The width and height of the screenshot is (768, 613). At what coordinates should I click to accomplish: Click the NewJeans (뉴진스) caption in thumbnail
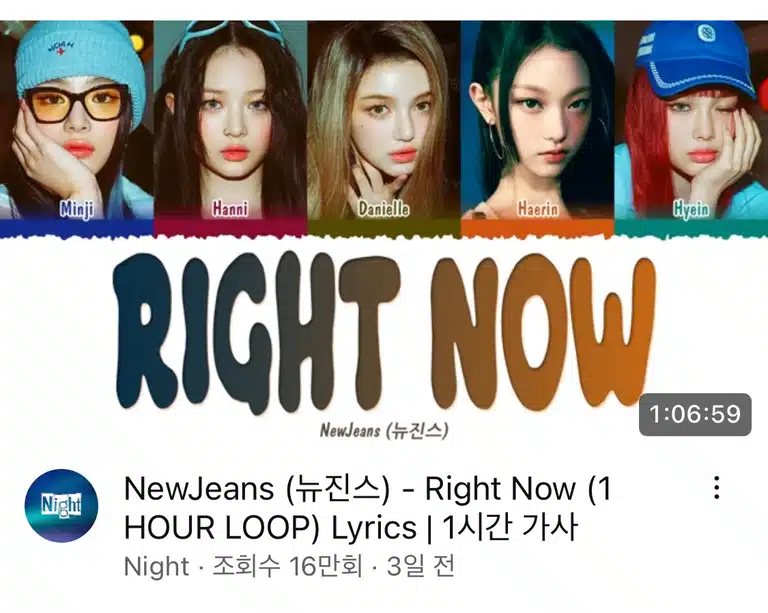pyautogui.click(x=384, y=430)
